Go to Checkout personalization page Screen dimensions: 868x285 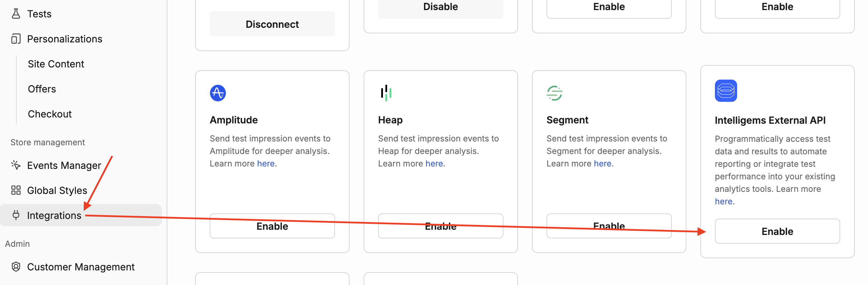50,114
